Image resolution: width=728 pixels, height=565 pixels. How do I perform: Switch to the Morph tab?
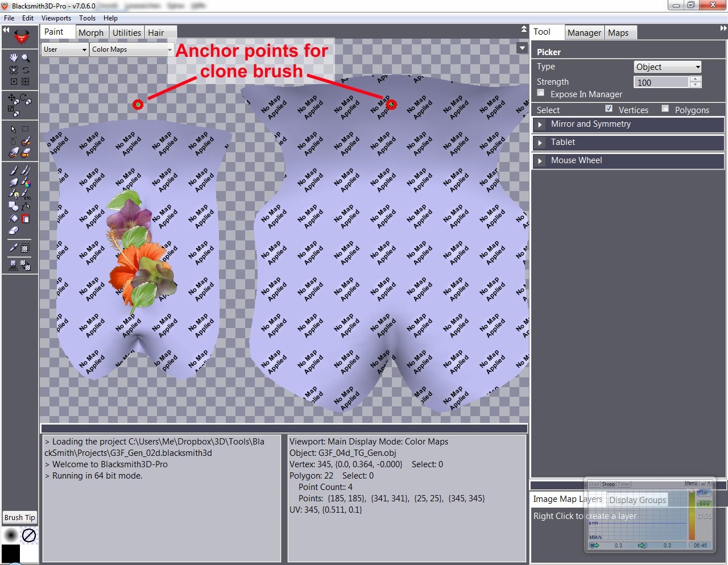tap(91, 33)
